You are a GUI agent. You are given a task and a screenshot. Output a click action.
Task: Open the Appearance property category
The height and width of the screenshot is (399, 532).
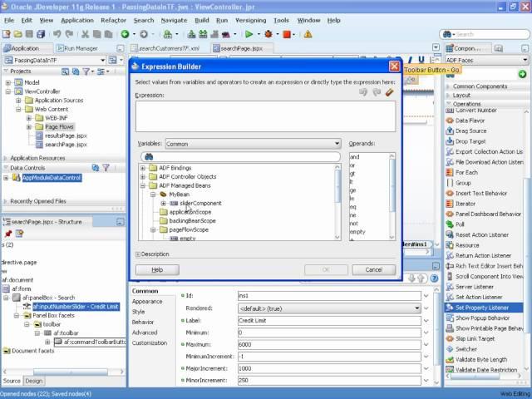click(x=147, y=301)
